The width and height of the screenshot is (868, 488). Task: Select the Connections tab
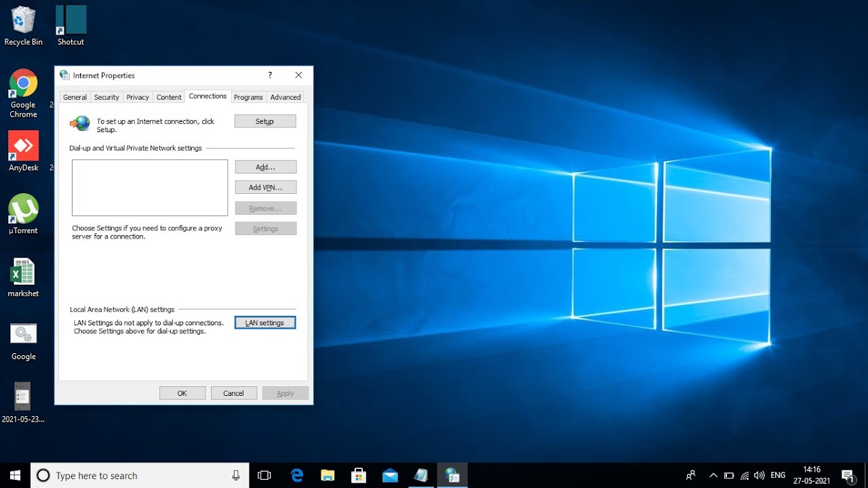click(208, 96)
